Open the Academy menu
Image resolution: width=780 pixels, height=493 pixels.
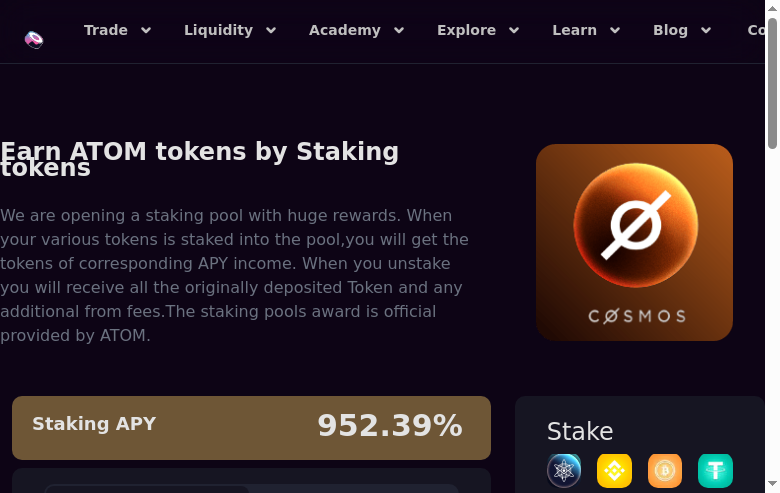coord(344,30)
